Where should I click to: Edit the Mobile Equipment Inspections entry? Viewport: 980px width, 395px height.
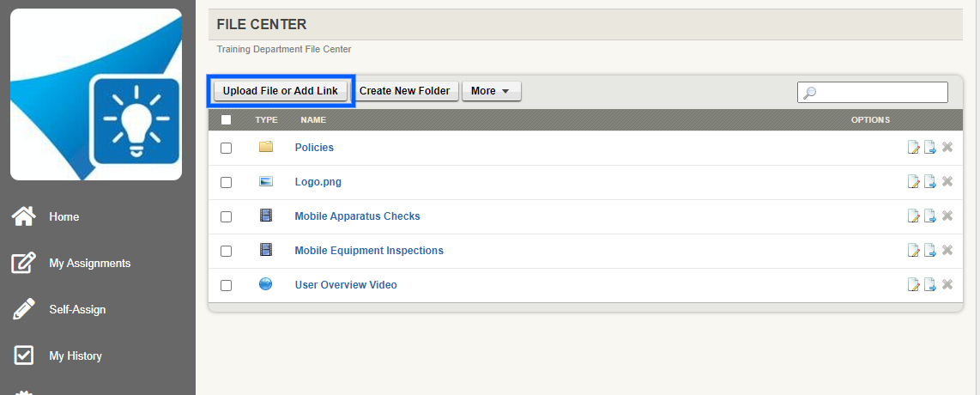click(x=914, y=251)
